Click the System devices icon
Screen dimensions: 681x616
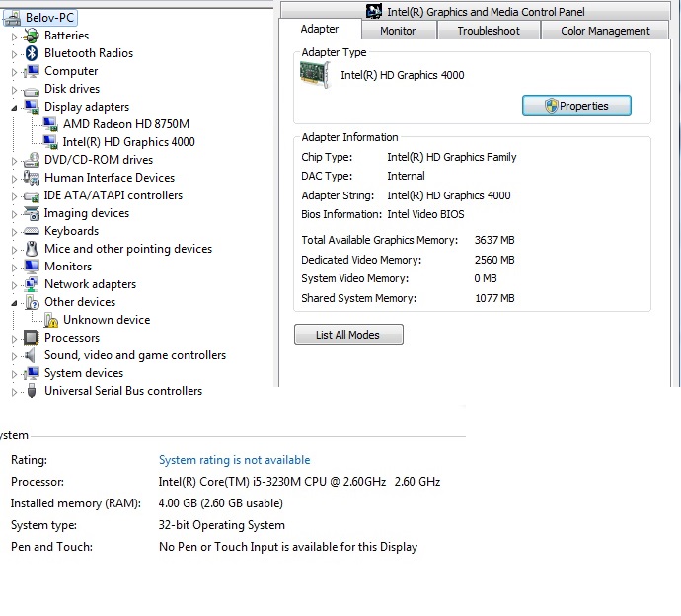(32, 373)
